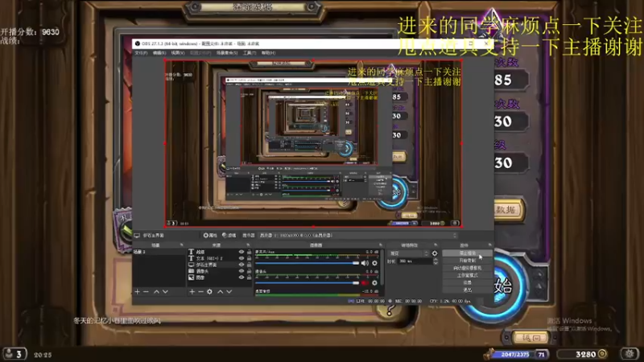Pop out the 场景 dock panel icon
This screenshot has height=362, width=644.
tap(182, 245)
